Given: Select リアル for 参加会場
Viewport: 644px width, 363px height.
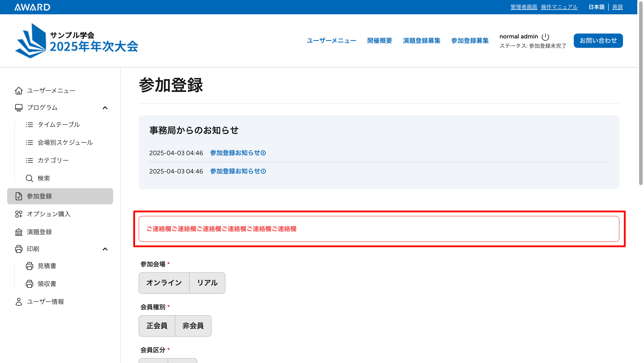Looking at the screenshot, I should click(x=207, y=283).
